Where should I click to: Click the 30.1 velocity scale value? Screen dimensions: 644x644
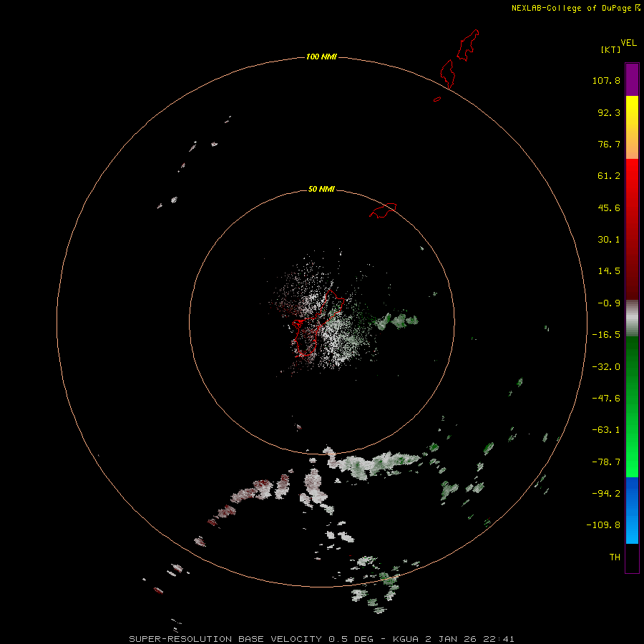[x=609, y=240]
